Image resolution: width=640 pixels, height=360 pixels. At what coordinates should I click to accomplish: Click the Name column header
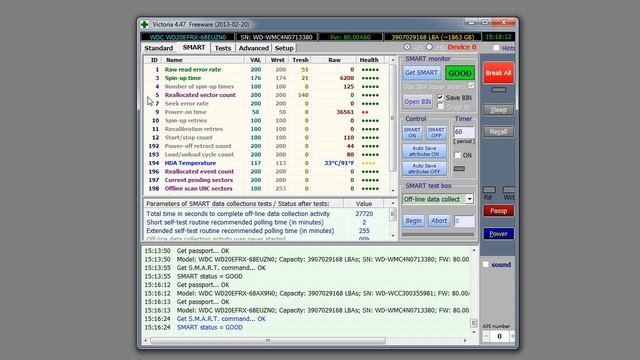click(203, 60)
